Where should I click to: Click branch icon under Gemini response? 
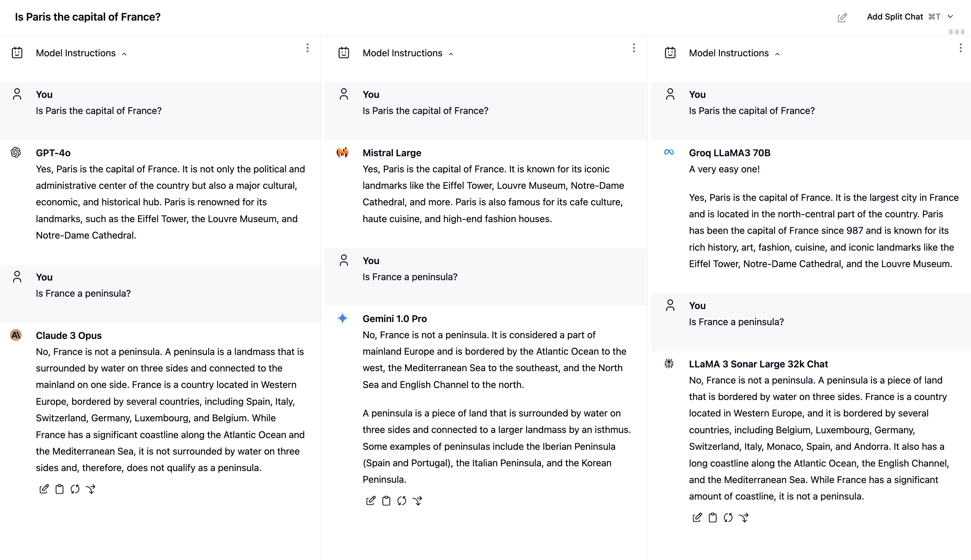click(417, 500)
